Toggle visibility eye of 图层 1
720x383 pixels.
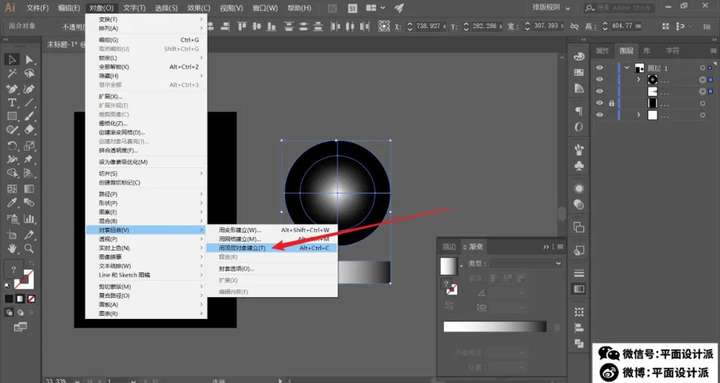point(600,68)
